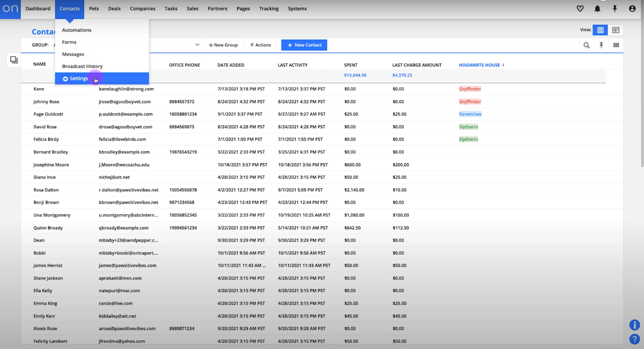Click the heart favorites icon
Viewport: 644px width, 349px height.
point(580,9)
